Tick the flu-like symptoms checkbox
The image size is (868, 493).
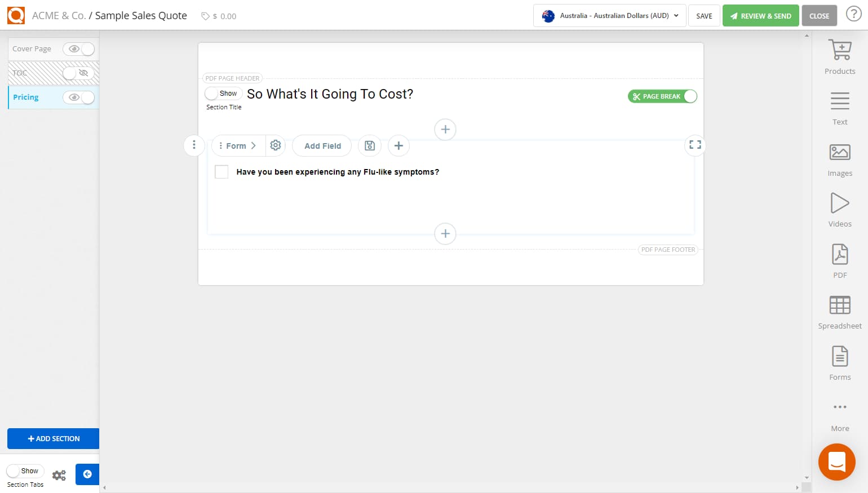[222, 171]
